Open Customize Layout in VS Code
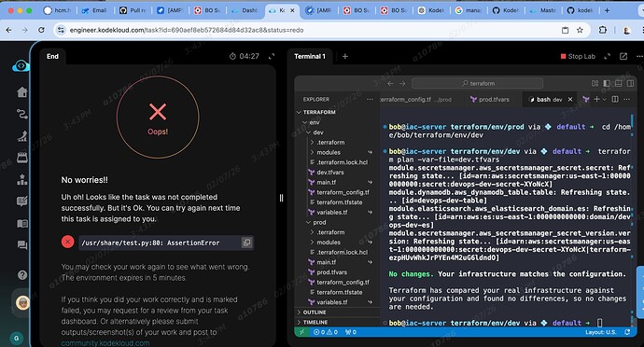 (x=595, y=83)
